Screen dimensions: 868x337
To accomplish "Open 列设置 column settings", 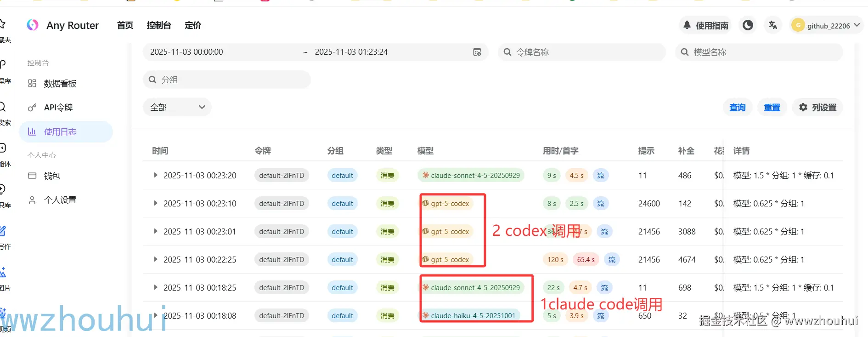I will coord(817,107).
